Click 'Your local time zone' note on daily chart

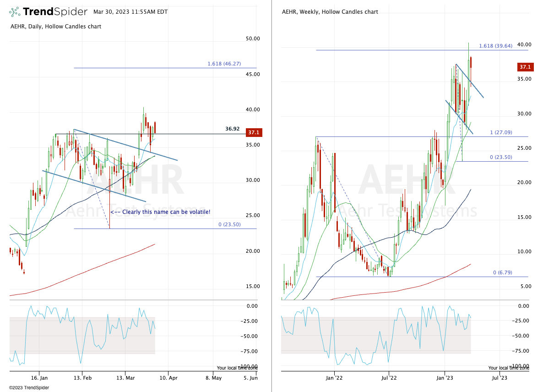237,368
